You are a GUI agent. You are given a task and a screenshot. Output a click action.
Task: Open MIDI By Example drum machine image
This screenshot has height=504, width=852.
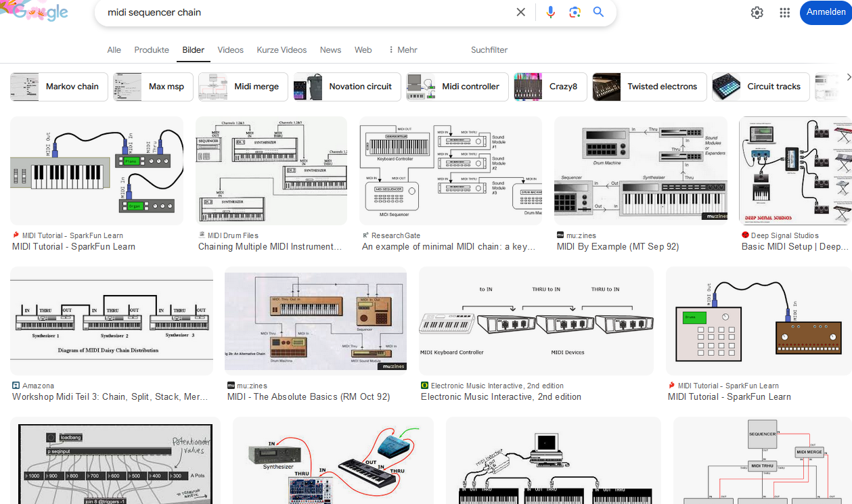pyautogui.click(x=641, y=170)
